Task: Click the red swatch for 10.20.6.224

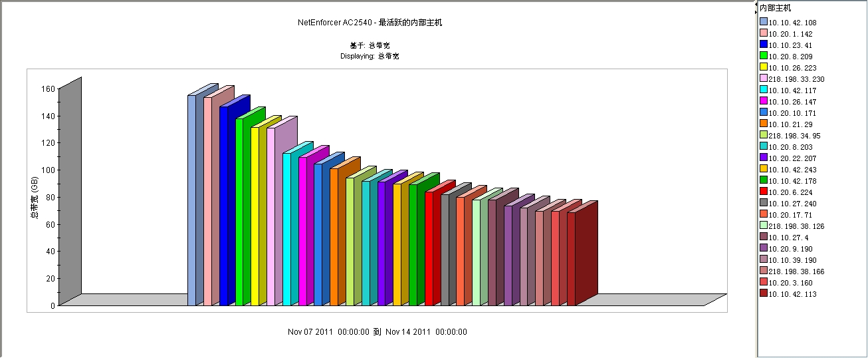Action: (764, 192)
